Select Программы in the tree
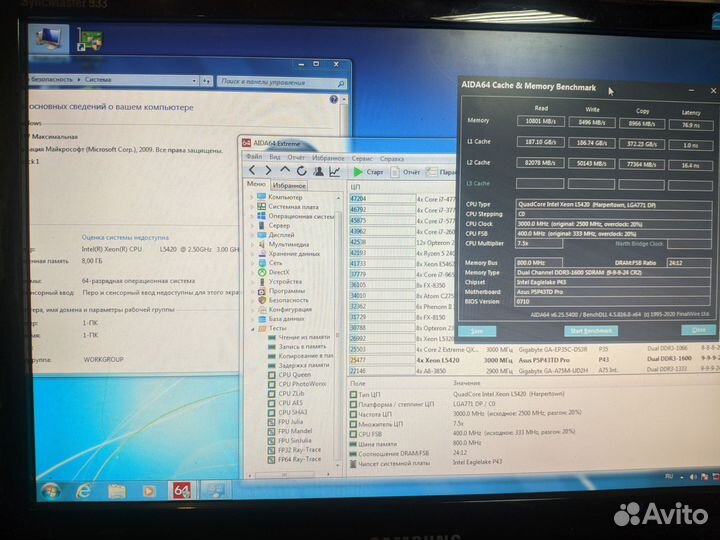The height and width of the screenshot is (540, 720). pos(287,291)
